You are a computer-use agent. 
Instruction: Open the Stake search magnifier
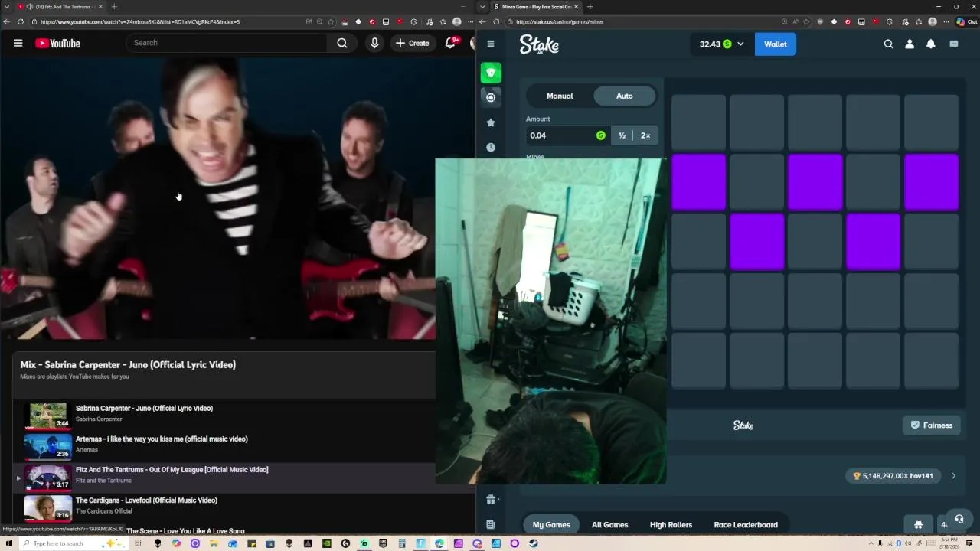888,44
